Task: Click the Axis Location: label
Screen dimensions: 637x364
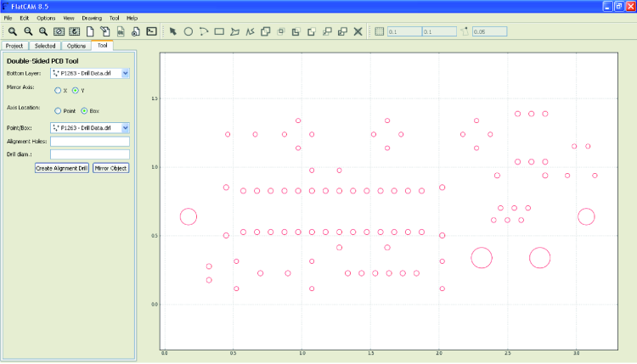Action: pyautogui.click(x=24, y=108)
